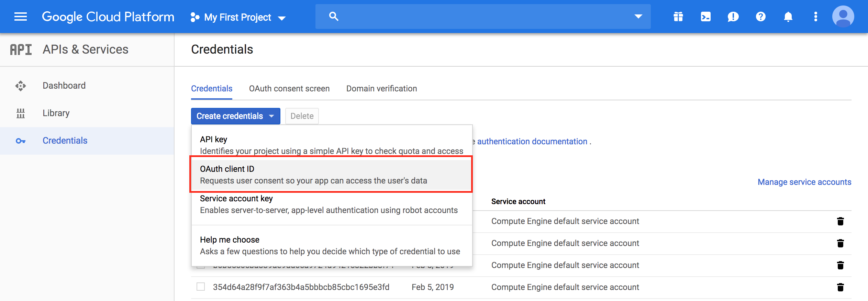Switch to Domain verification tab
Image resolution: width=868 pixels, height=301 pixels.
point(381,89)
